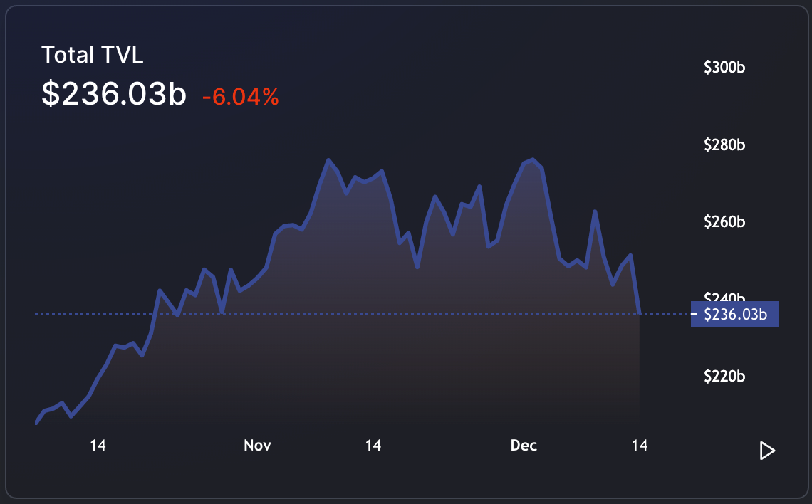The height and width of the screenshot is (504, 812).
Task: Select the $280b axis label
Action: (x=724, y=145)
